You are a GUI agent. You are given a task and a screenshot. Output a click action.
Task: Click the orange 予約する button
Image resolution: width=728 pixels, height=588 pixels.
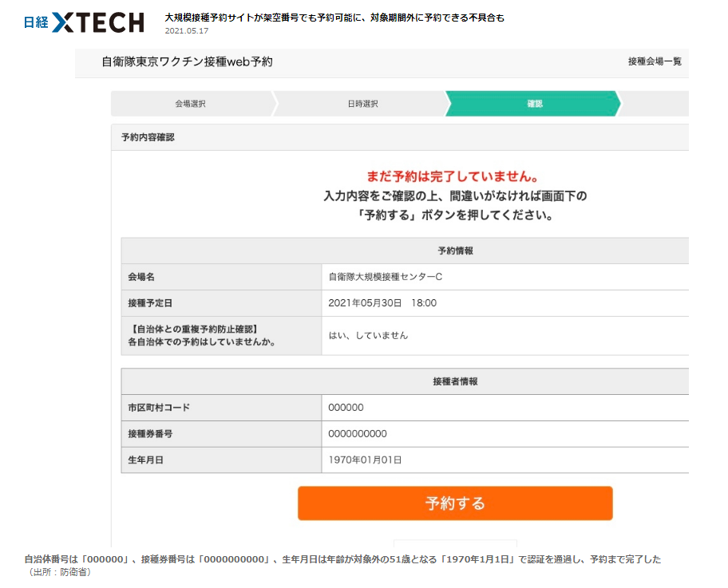pos(455,503)
